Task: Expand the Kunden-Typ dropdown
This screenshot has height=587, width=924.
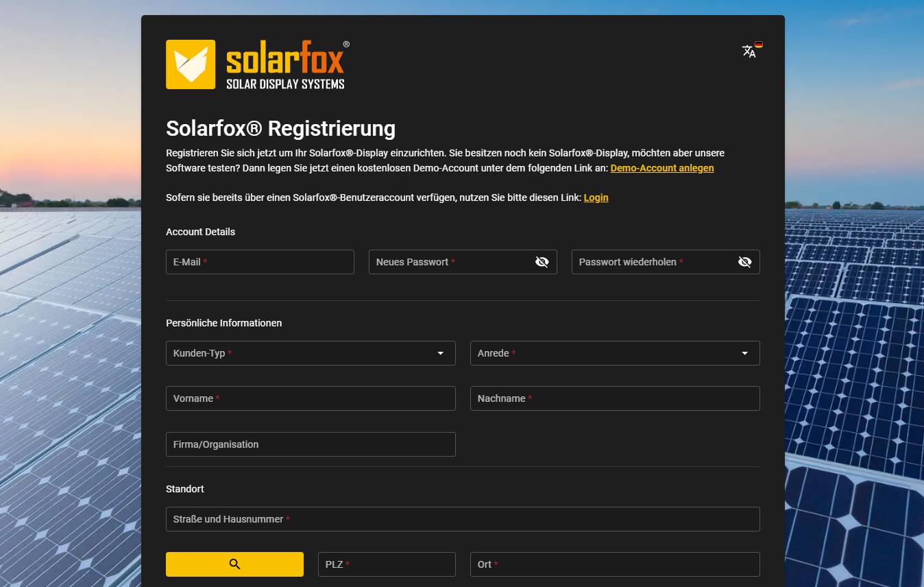Action: point(440,353)
